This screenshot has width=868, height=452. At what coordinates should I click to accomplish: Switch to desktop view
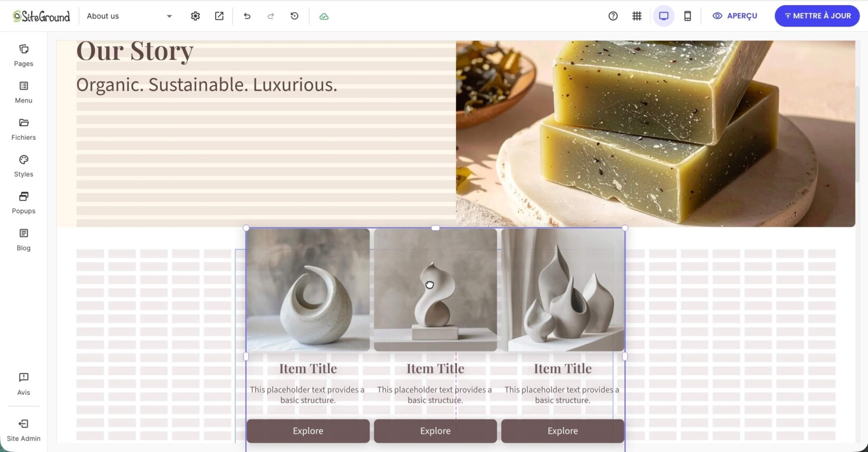point(664,16)
